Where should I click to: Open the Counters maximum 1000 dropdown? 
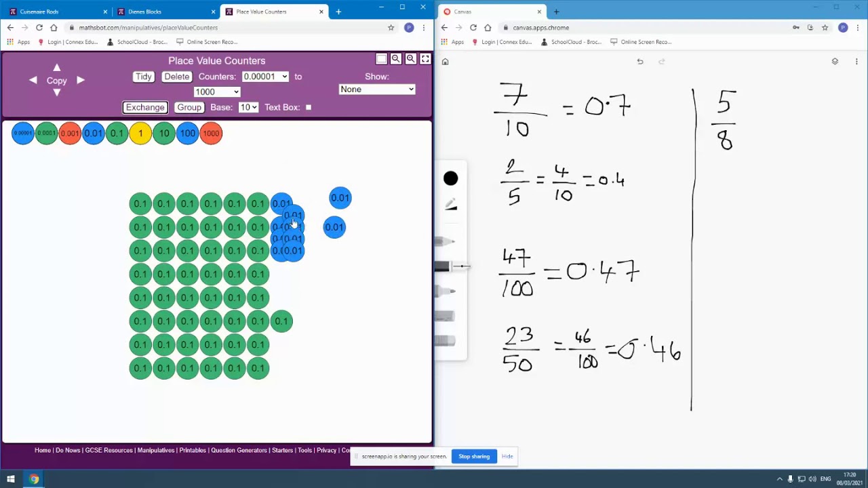tap(217, 91)
